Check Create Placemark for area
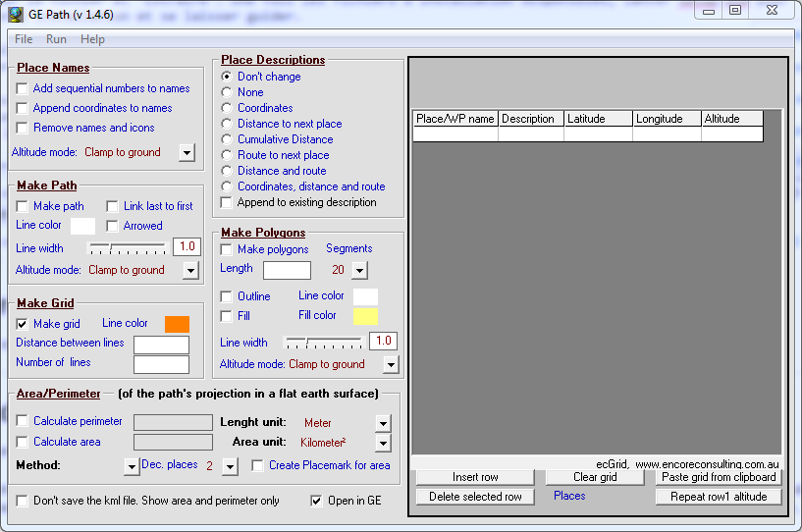 (x=258, y=465)
